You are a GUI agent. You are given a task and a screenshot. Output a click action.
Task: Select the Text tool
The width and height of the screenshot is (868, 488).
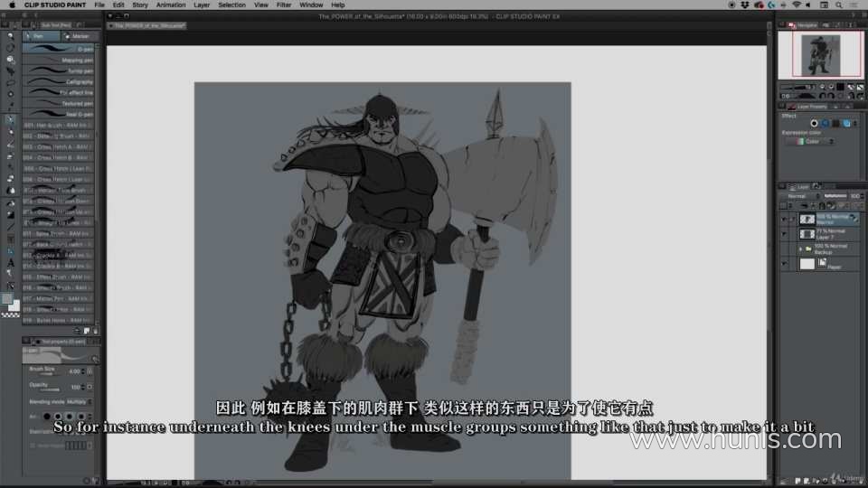pyautogui.click(x=10, y=262)
